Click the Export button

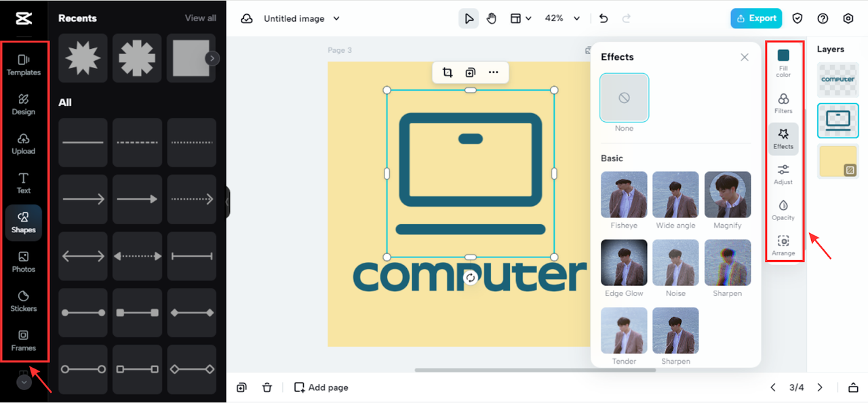pos(756,18)
